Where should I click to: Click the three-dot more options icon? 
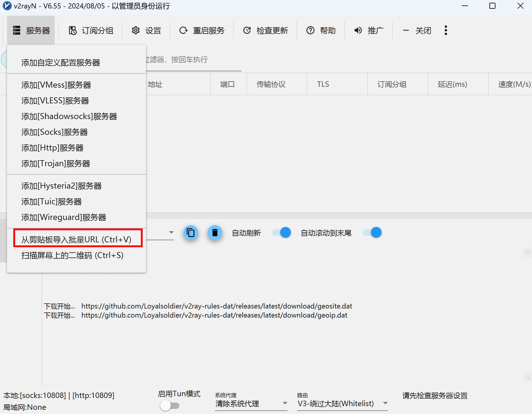click(x=446, y=30)
